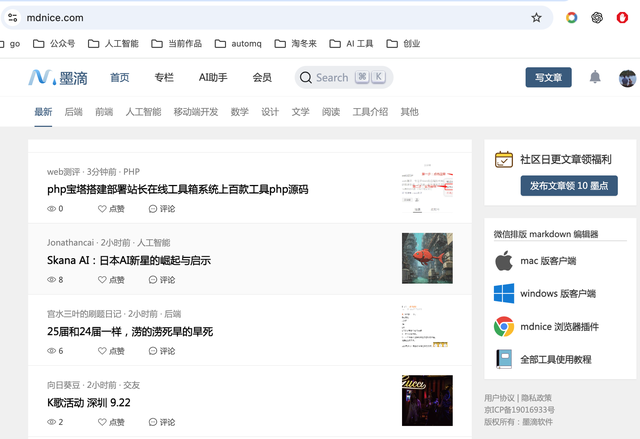Select the 工具介绍 category tab

(370, 112)
